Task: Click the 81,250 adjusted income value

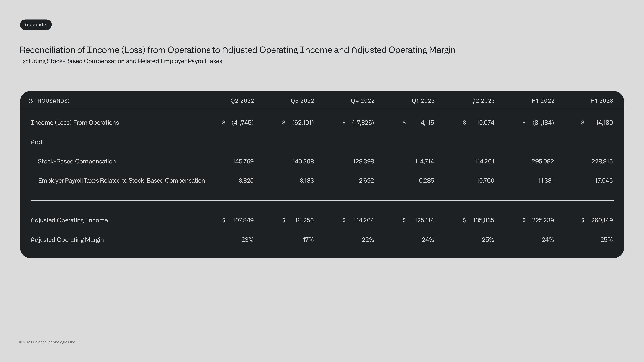Action: (x=305, y=220)
